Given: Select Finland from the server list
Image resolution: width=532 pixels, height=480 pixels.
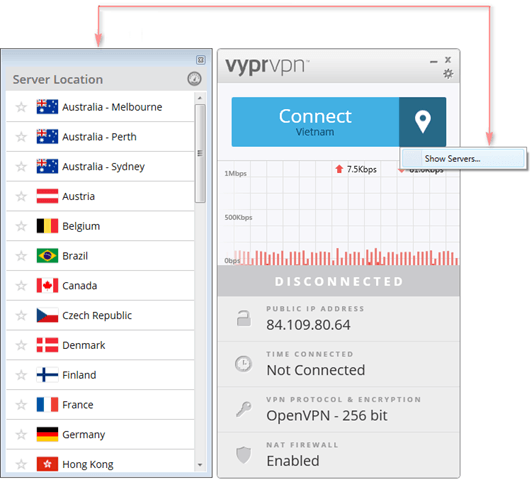Looking at the screenshot, I should 100,375.
